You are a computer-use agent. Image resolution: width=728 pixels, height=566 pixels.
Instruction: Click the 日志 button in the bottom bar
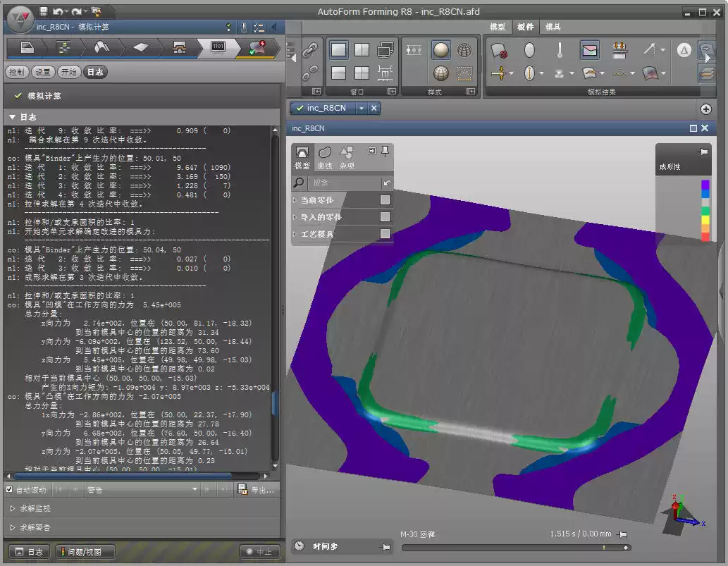coord(29,552)
